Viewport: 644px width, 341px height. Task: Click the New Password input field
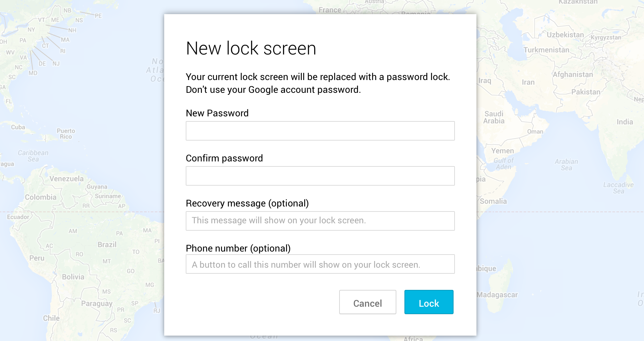pos(320,130)
